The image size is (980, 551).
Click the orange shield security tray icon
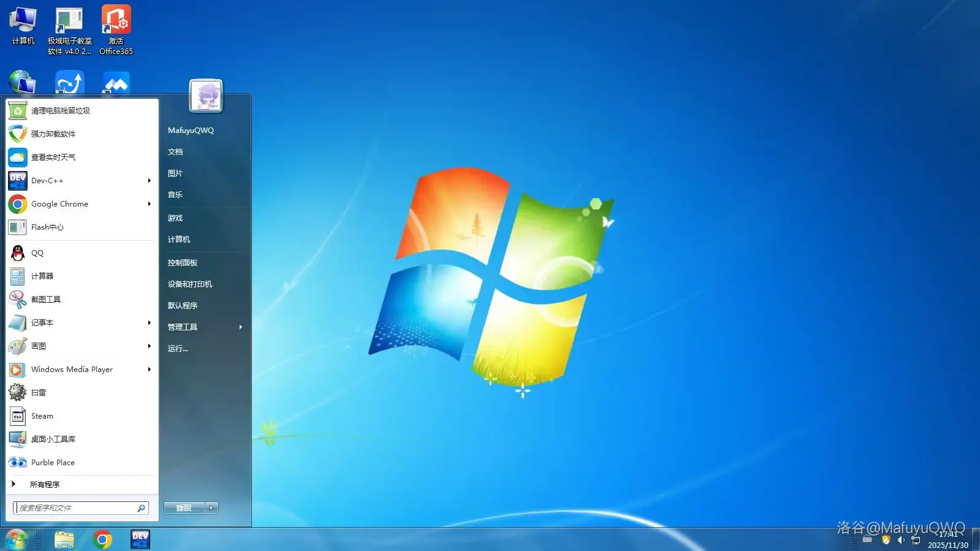tap(886, 540)
